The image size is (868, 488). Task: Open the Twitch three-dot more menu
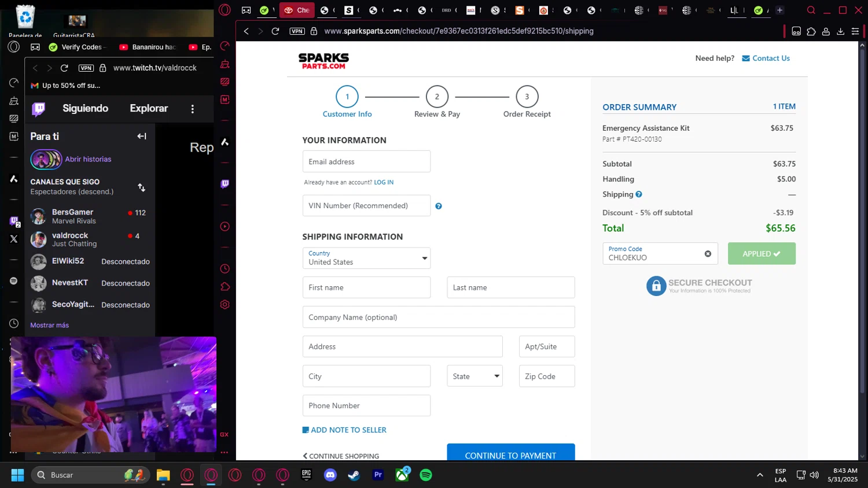[x=193, y=109]
